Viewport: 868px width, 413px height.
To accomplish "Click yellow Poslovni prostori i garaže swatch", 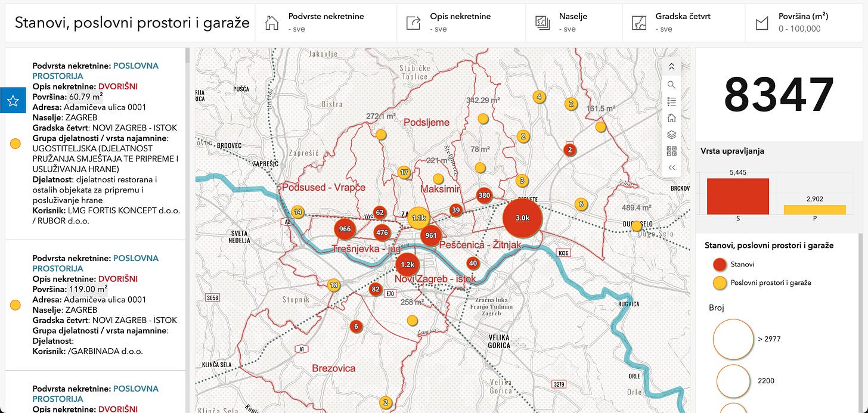I will [x=720, y=283].
